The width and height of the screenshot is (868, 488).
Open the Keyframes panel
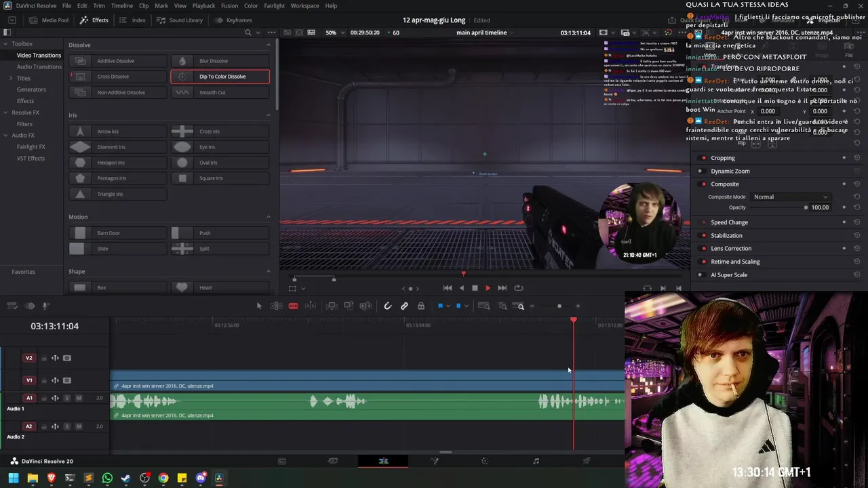click(x=233, y=20)
